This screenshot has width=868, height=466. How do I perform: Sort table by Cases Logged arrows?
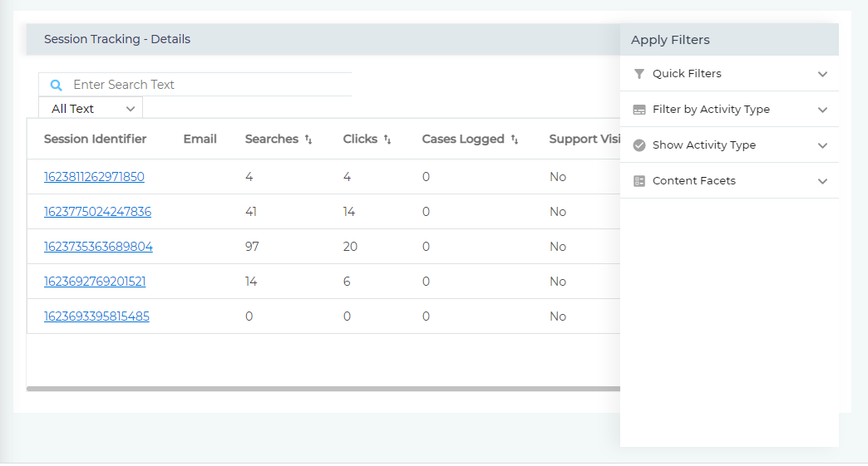coord(515,140)
